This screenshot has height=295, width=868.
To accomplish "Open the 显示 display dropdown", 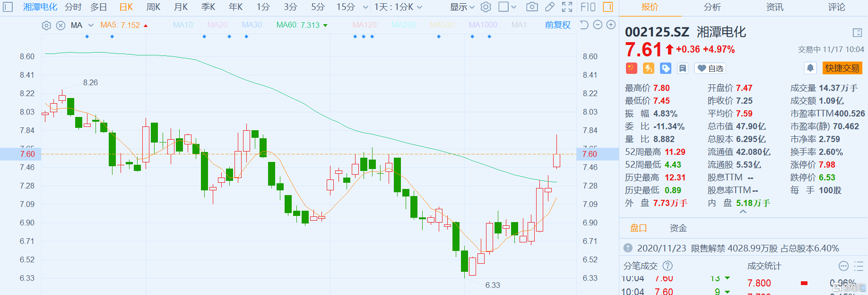I will point(462,7).
